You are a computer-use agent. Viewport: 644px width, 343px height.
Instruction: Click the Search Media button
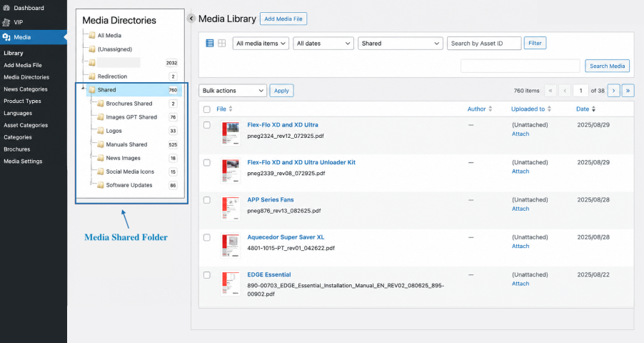[x=607, y=66]
